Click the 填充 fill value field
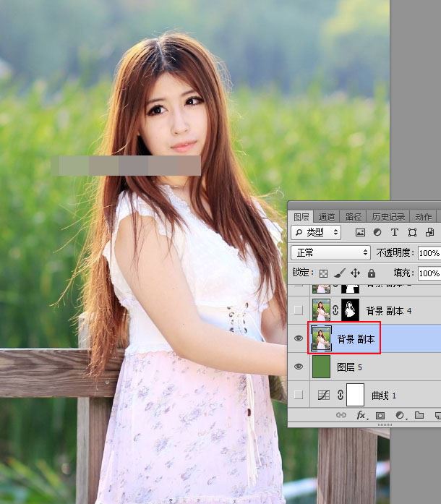This screenshot has width=441, height=504. coord(429,273)
